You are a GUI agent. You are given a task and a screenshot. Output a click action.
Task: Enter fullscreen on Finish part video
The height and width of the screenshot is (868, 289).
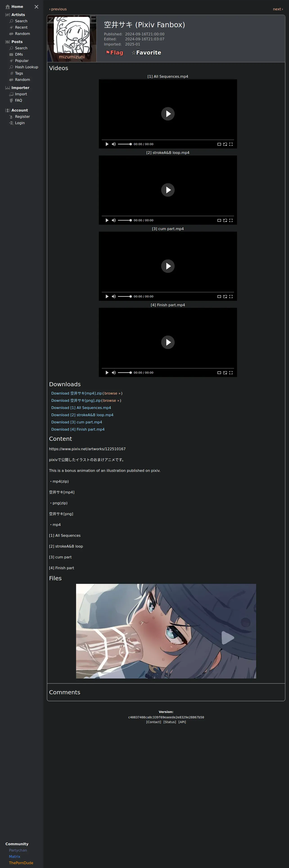tap(231, 373)
